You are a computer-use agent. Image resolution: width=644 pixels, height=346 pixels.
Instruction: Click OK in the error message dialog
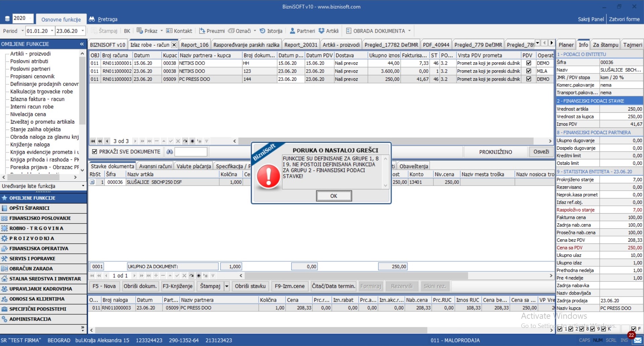(x=334, y=196)
